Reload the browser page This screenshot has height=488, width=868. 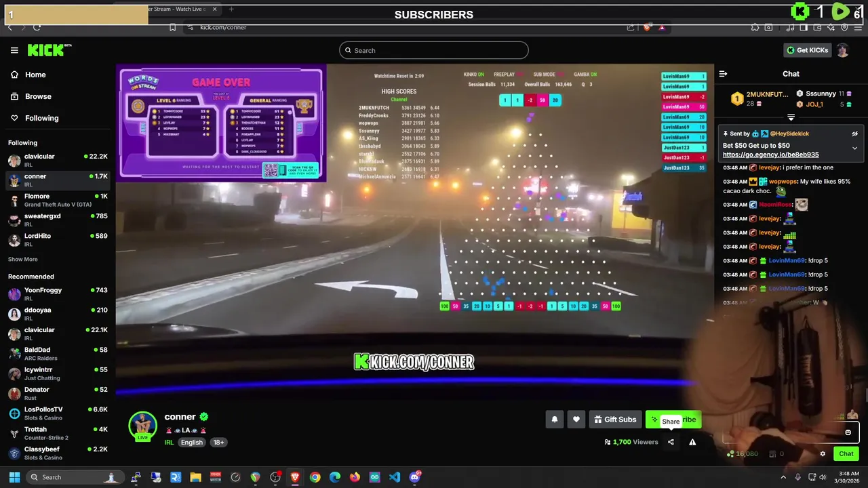[x=37, y=27]
